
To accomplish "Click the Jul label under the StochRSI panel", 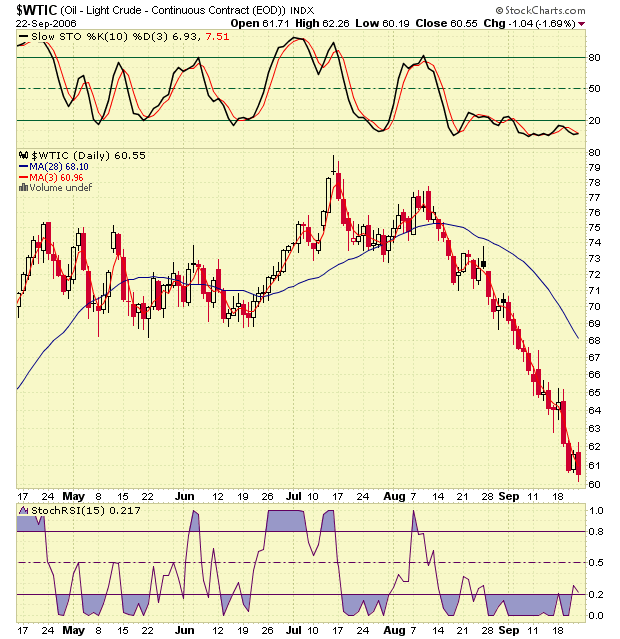I will pos(293,630).
